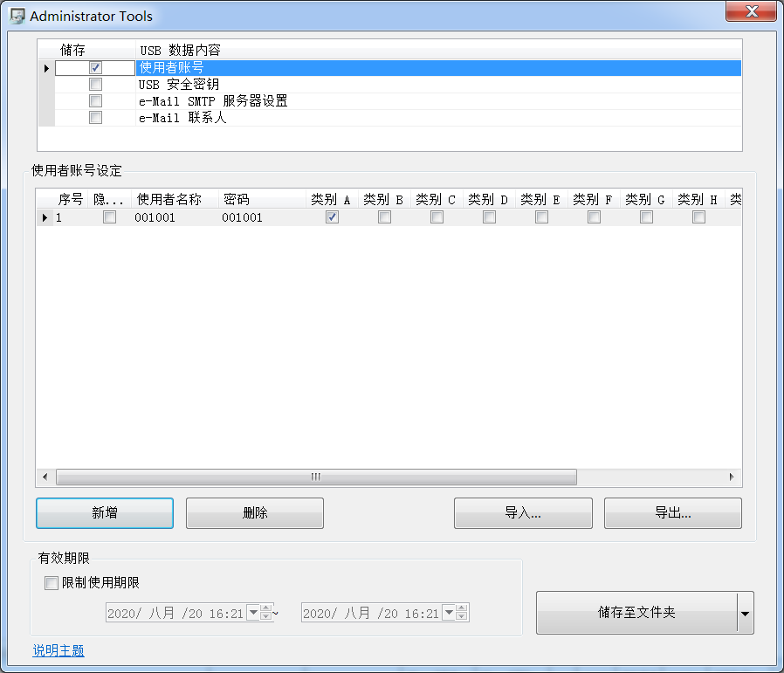The width and height of the screenshot is (784, 673).
Task: Uncheck 类别 A for user 001001
Action: 332,216
